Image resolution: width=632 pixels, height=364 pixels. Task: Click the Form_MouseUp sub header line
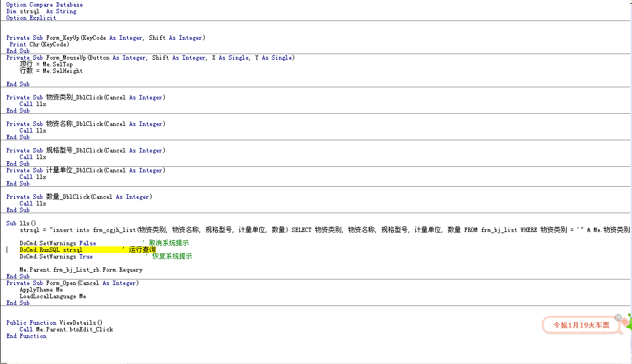pyautogui.click(x=150, y=58)
